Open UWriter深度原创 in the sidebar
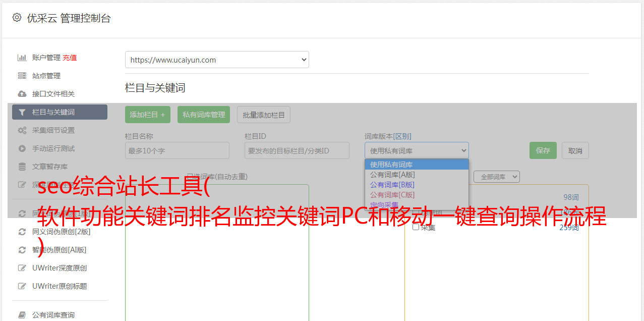The image size is (644, 321). click(60, 268)
